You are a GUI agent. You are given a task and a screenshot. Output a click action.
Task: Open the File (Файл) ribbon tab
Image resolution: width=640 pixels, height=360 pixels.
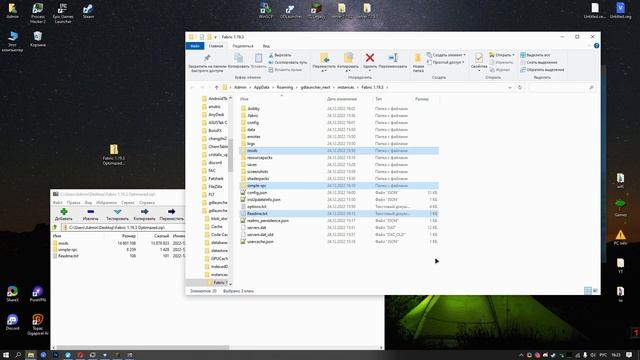pyautogui.click(x=195, y=46)
